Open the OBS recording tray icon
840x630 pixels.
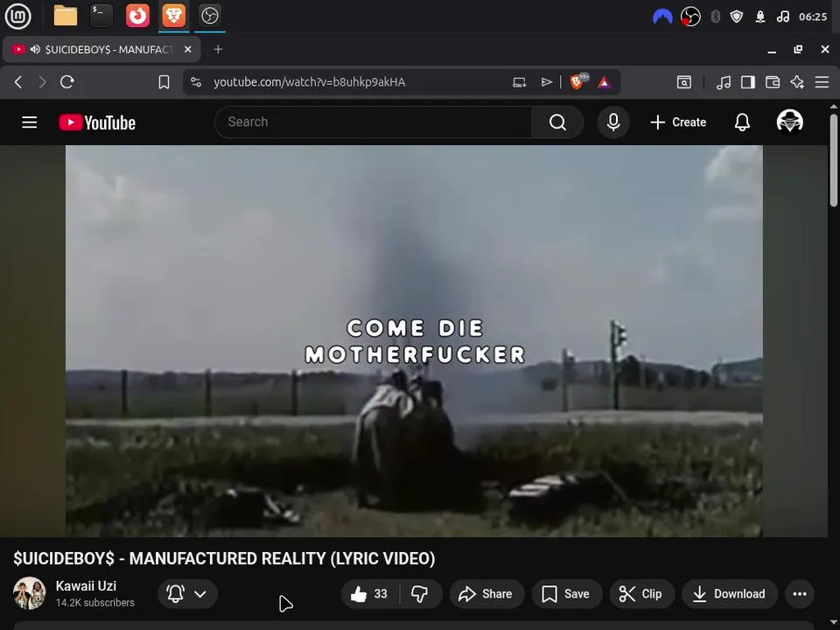click(690, 17)
